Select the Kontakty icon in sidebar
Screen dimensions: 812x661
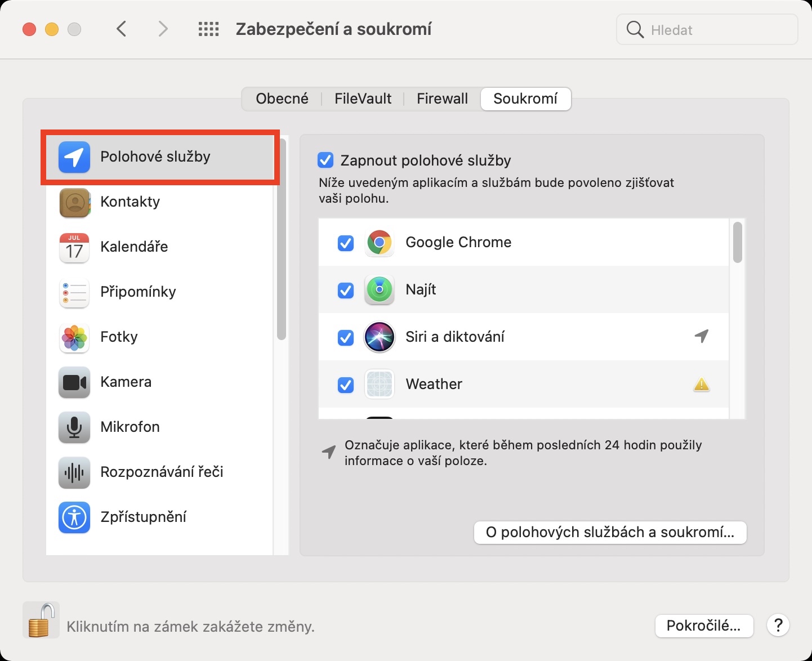[74, 202]
